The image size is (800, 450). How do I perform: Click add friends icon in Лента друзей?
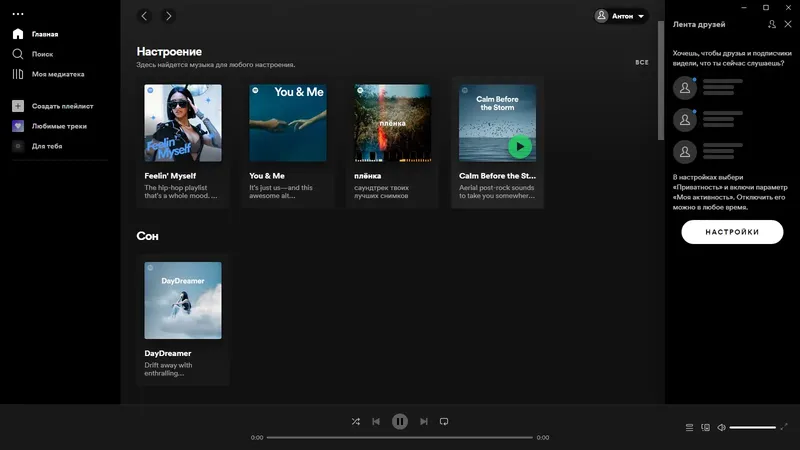coord(772,24)
